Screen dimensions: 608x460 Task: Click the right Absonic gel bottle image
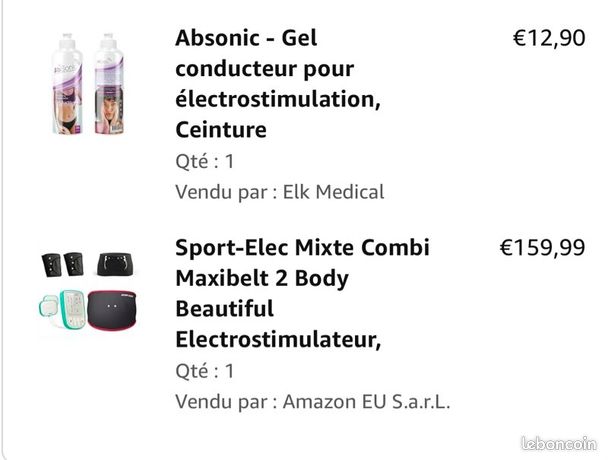click(x=109, y=84)
